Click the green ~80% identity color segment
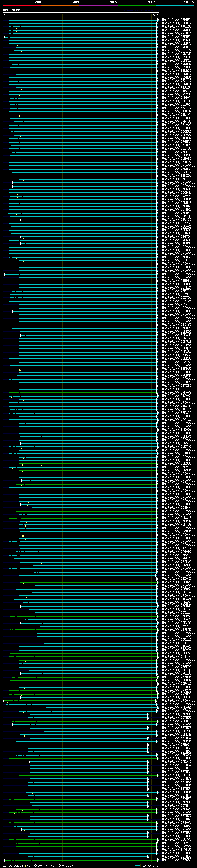 click(x=137, y=6)
